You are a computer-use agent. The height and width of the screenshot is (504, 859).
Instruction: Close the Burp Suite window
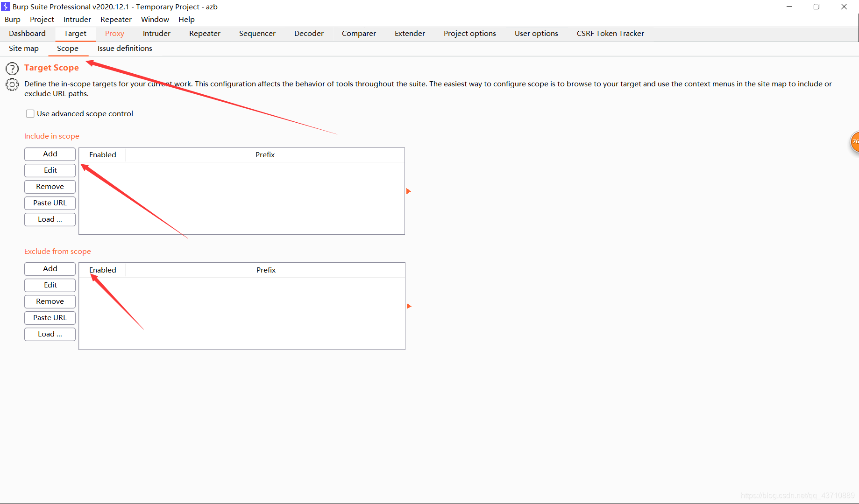point(844,7)
